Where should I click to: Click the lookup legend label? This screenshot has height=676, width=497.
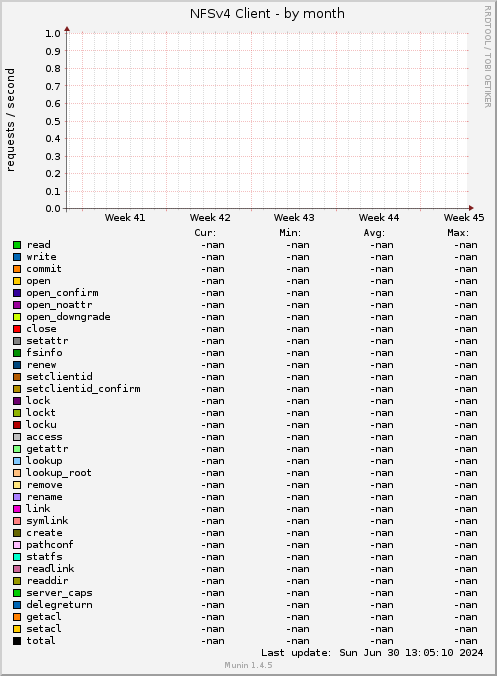(44, 461)
